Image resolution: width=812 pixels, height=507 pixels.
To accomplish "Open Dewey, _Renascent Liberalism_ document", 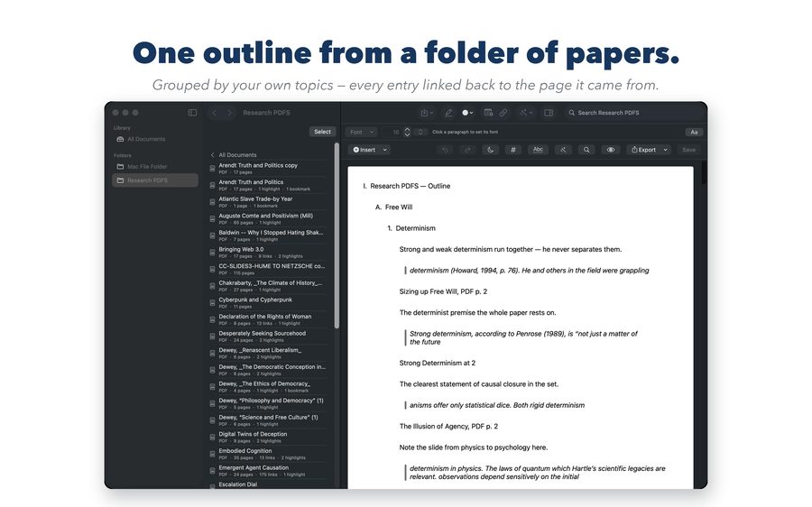I will [268, 354].
